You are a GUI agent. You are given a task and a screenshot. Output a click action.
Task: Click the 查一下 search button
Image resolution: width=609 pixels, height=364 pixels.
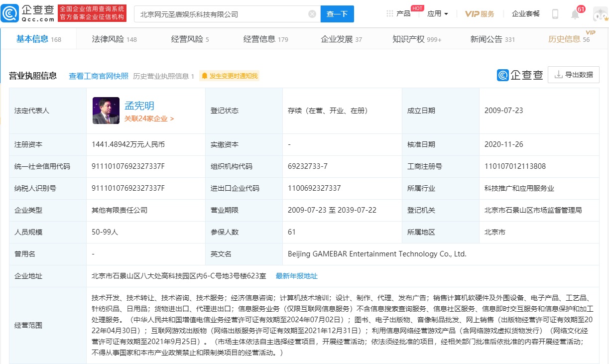(337, 14)
